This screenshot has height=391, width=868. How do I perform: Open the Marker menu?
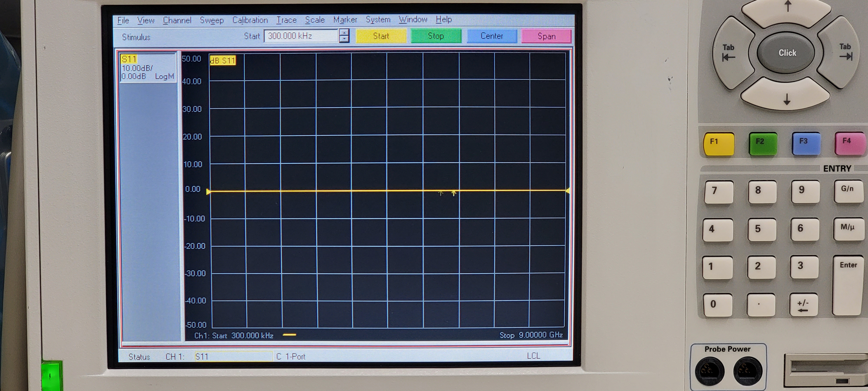pos(345,20)
